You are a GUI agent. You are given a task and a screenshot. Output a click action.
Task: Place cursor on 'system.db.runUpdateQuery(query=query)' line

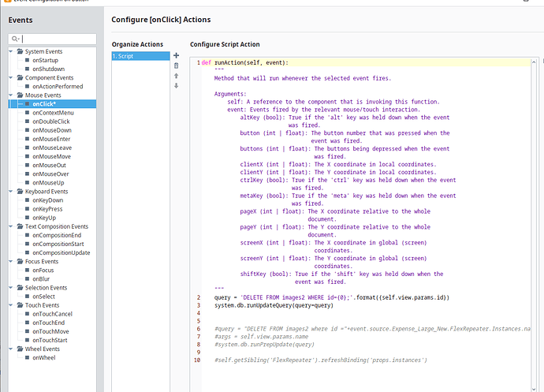tap(274, 305)
